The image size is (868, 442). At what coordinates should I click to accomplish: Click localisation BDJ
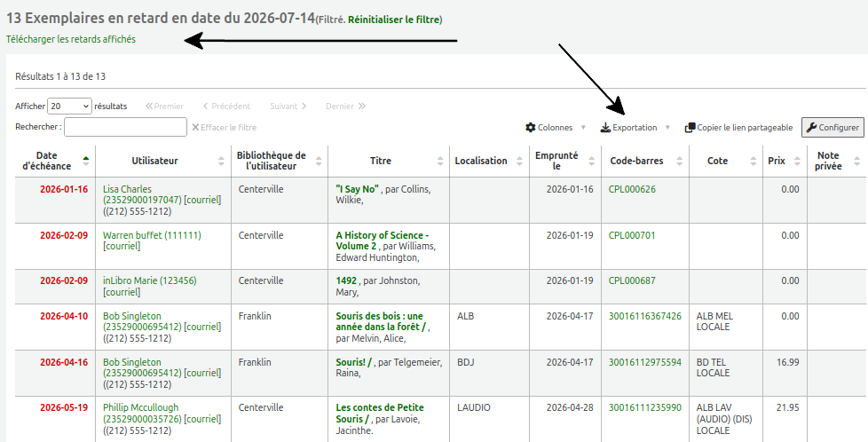[466, 362]
